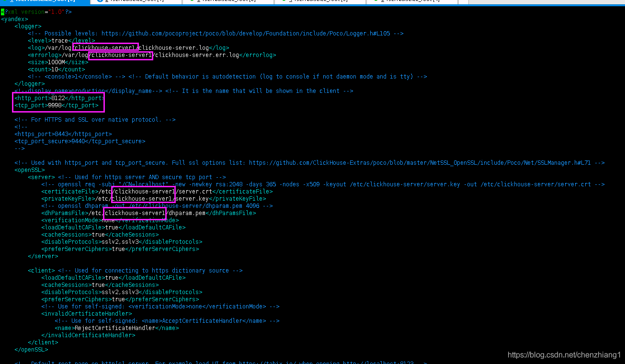This screenshot has height=364, width=625.
Task: Click preferServerCiphers line inside server block
Action: tap(120, 249)
